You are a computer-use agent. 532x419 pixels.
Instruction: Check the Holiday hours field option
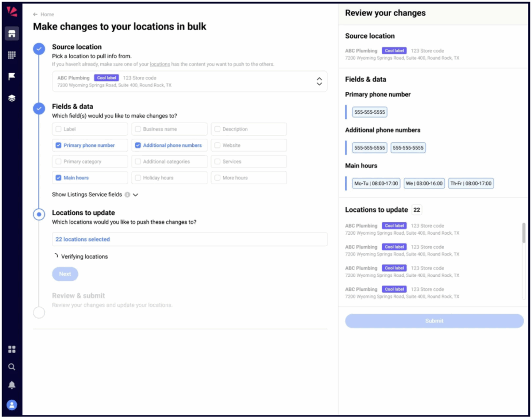pyautogui.click(x=138, y=178)
